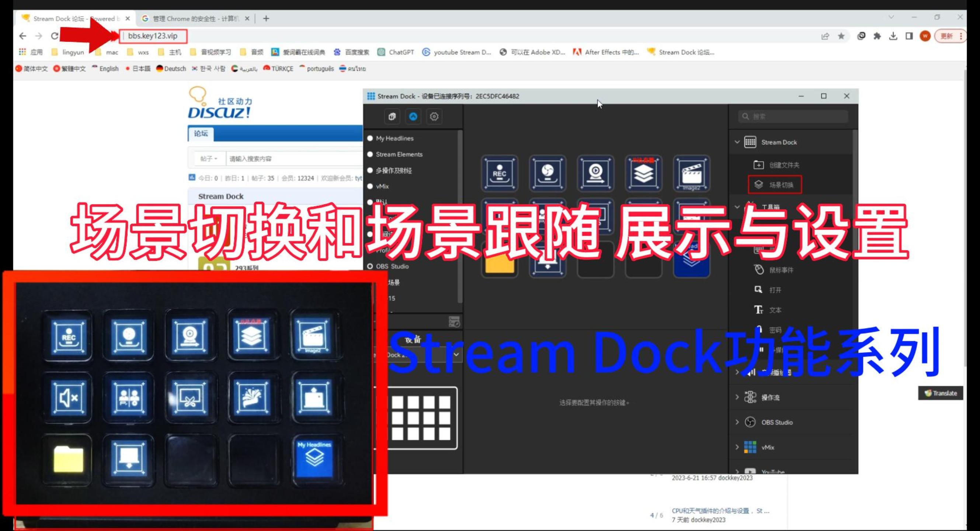Open Chrome extensions puzzle icon
The width and height of the screenshot is (980, 531).
[x=877, y=36]
